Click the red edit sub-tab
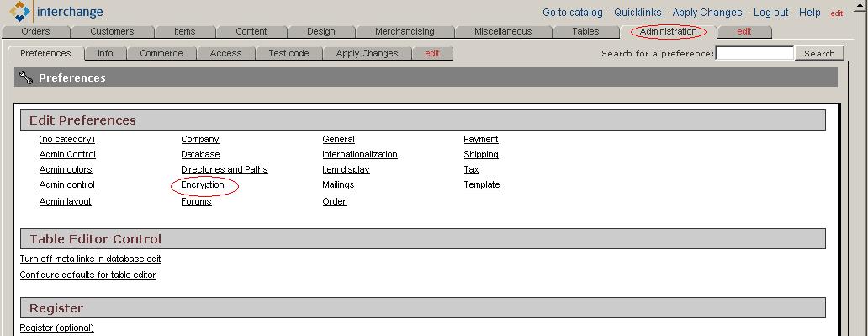 click(432, 53)
